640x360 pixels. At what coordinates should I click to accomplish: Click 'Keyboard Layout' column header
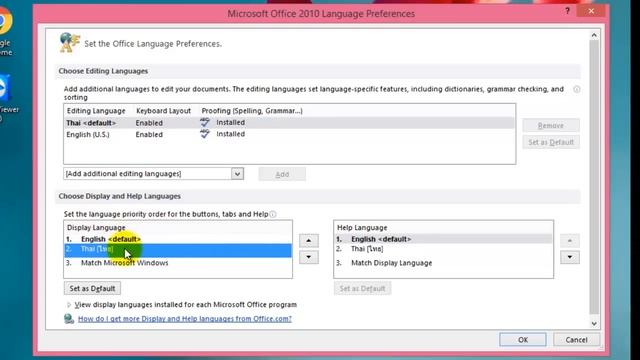163,111
